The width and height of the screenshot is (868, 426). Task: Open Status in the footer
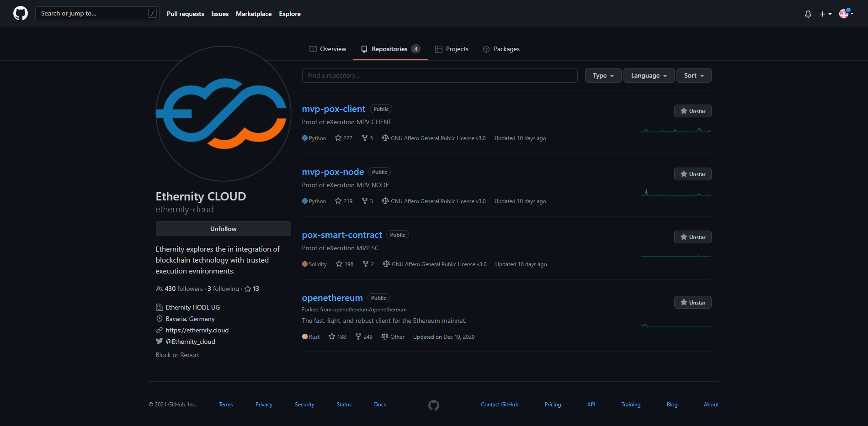(x=344, y=405)
